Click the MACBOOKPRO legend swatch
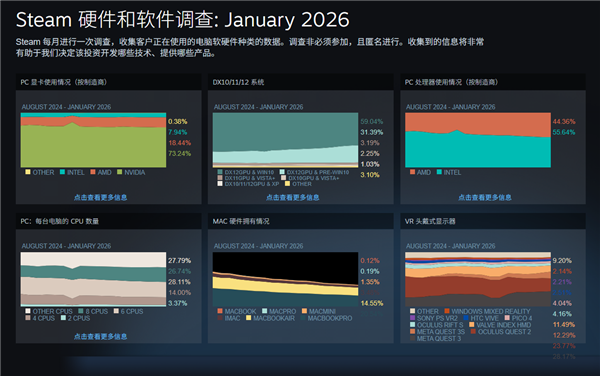Viewport: 600px width, 376px height. pyautogui.click(x=303, y=318)
